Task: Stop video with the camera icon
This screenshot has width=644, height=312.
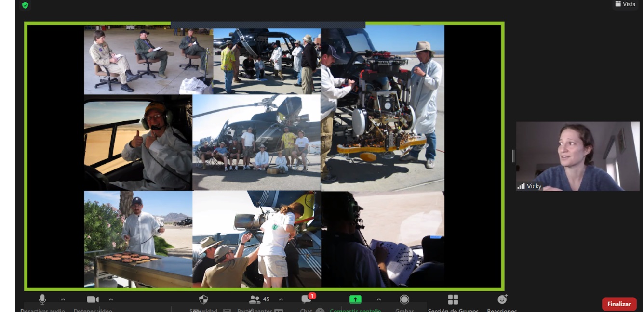Action: click(93, 299)
